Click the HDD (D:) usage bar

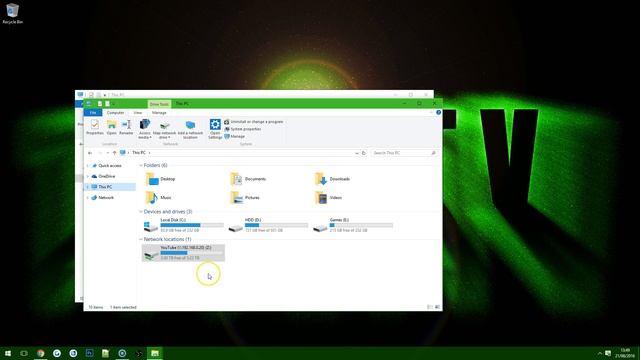276,225
